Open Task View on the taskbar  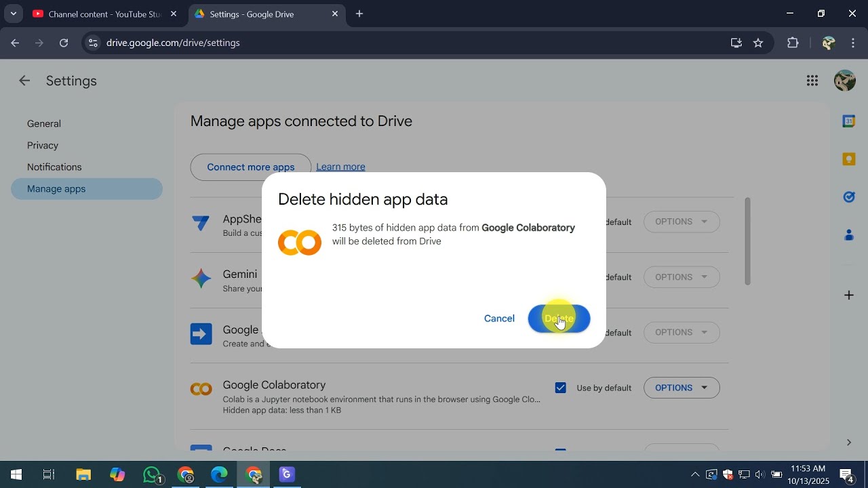click(x=49, y=474)
